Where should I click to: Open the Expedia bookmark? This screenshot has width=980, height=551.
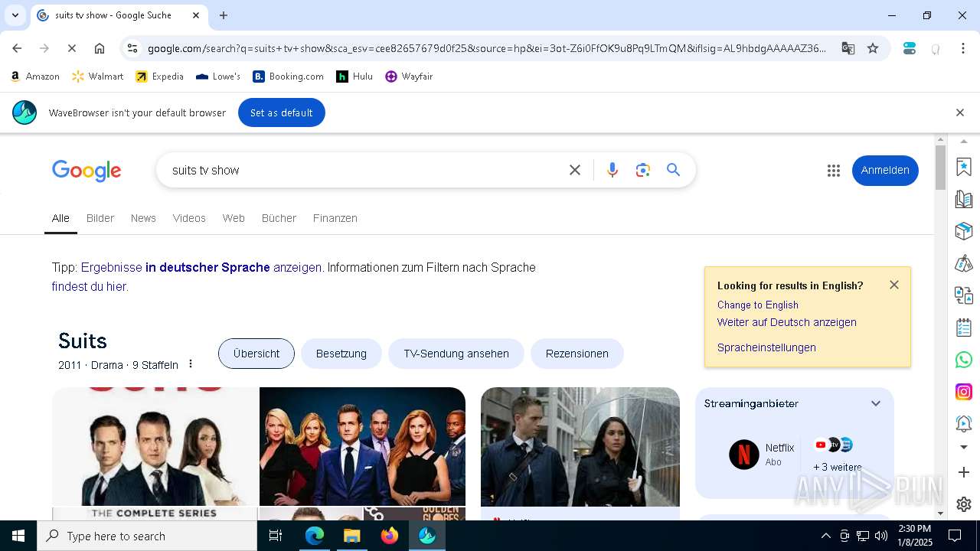click(x=160, y=77)
